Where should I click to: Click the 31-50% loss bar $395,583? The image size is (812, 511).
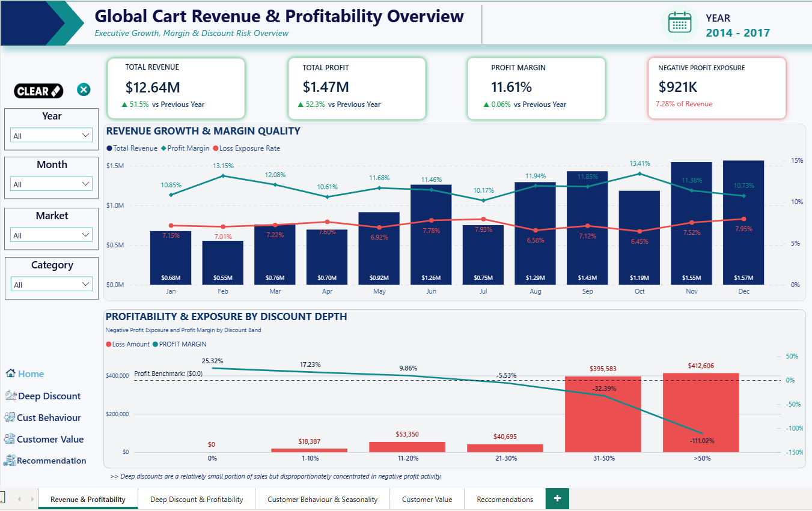[x=603, y=414]
